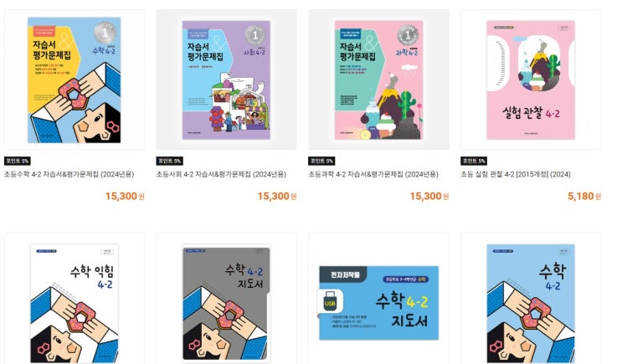Image resolution: width=622 pixels, height=364 pixels.
Task: Open the light blue 수학 4-2 textbook cover
Action: pos(531,303)
